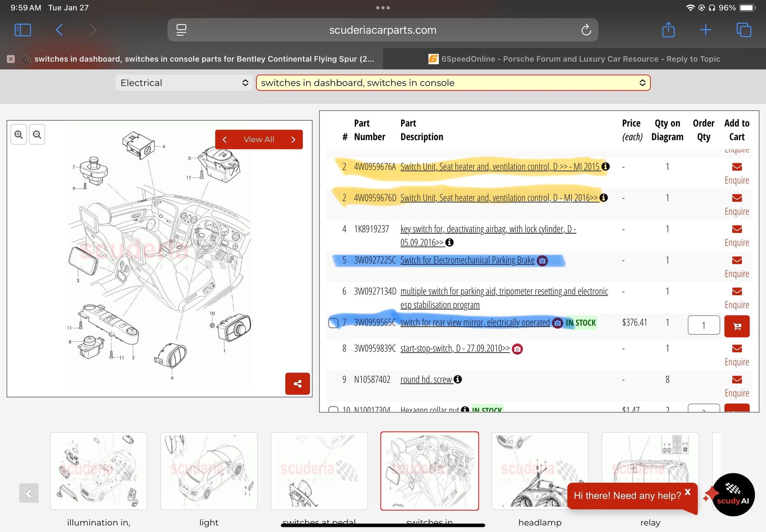Tick the checkbox for Hexagon collar nut
Viewport: 766px width, 532px height.
tap(333, 409)
